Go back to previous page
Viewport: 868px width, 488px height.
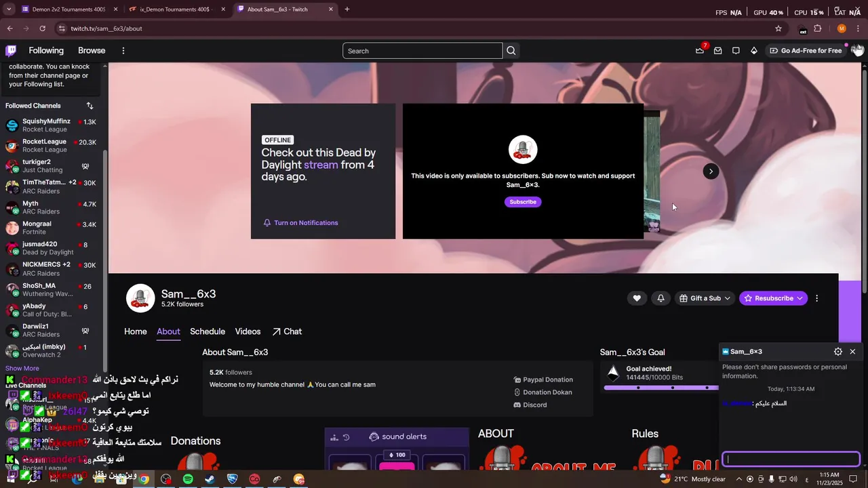pos(9,28)
